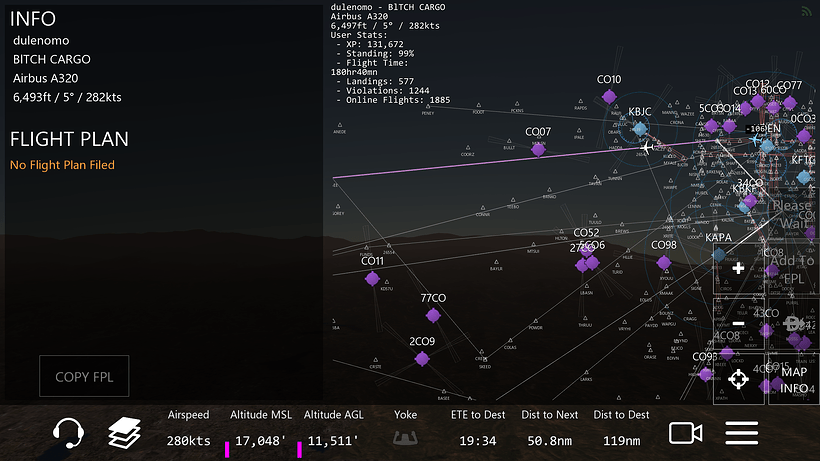Click the 'No Flight Plan Filed' text
This screenshot has width=820, height=461.
click(62, 165)
